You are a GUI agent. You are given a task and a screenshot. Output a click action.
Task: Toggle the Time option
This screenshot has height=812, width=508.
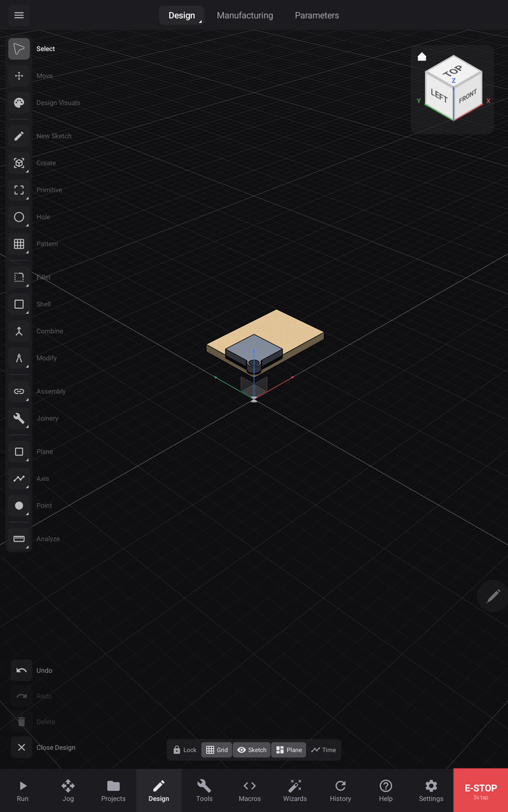(323, 750)
